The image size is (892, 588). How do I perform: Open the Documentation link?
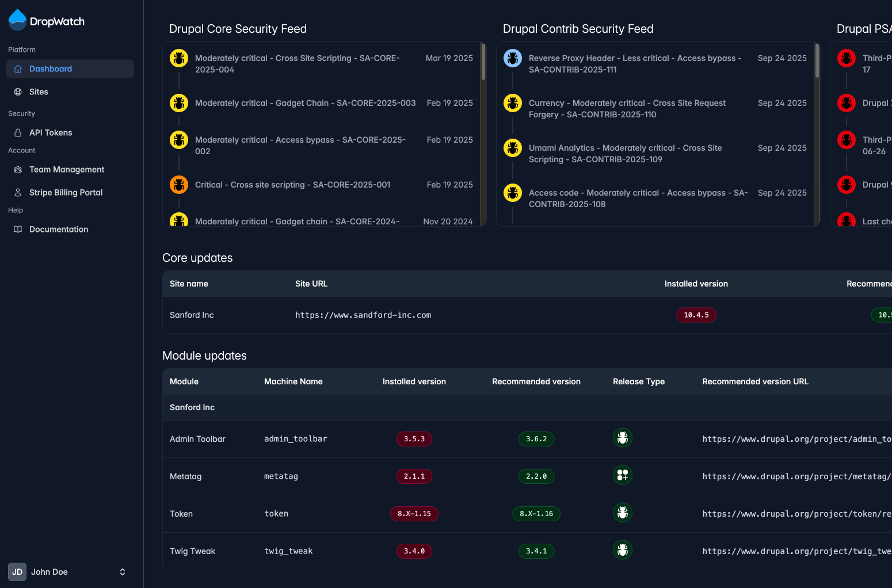click(x=59, y=230)
